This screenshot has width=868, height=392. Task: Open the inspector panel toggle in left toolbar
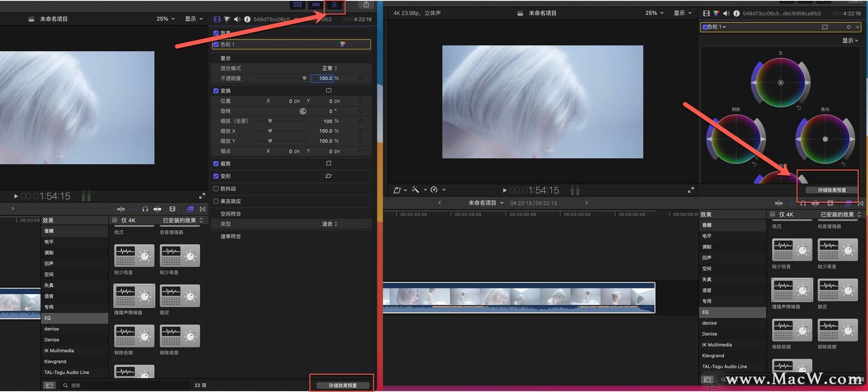tap(334, 5)
